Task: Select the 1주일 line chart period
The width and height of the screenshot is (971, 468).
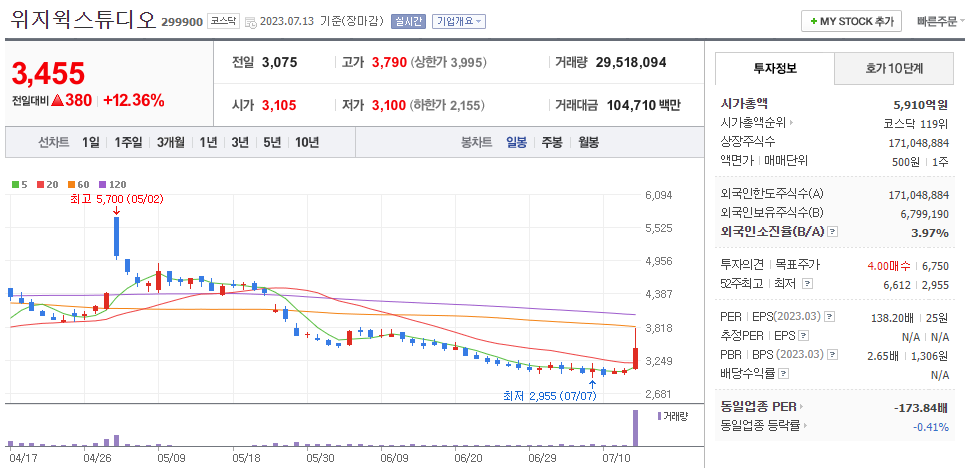Action: pos(128,142)
